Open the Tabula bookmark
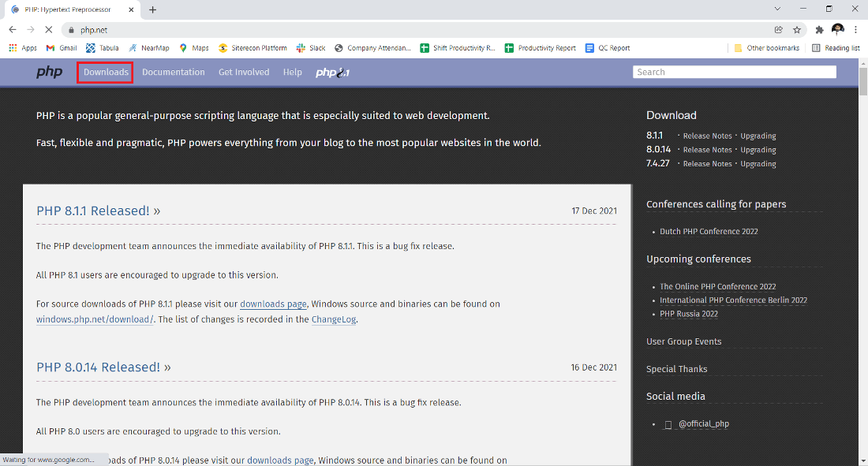868x466 pixels. click(103, 48)
